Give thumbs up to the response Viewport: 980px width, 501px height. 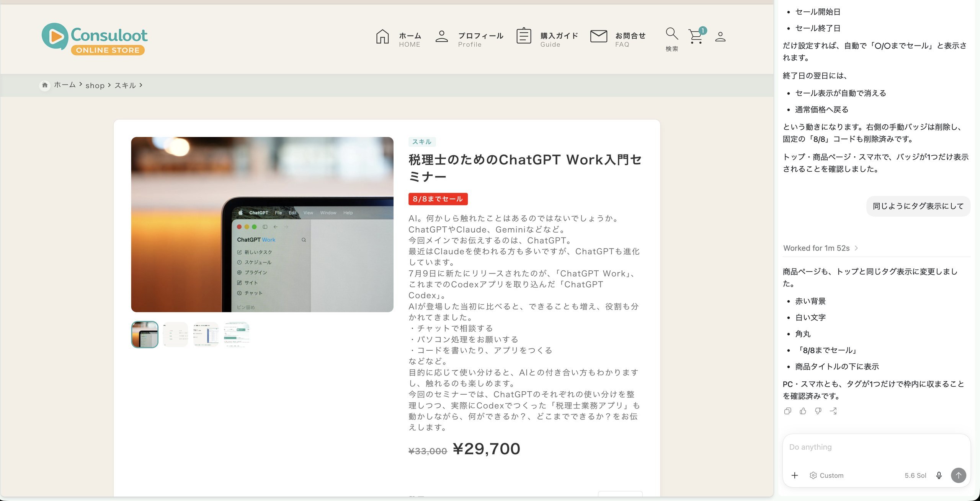(803, 411)
